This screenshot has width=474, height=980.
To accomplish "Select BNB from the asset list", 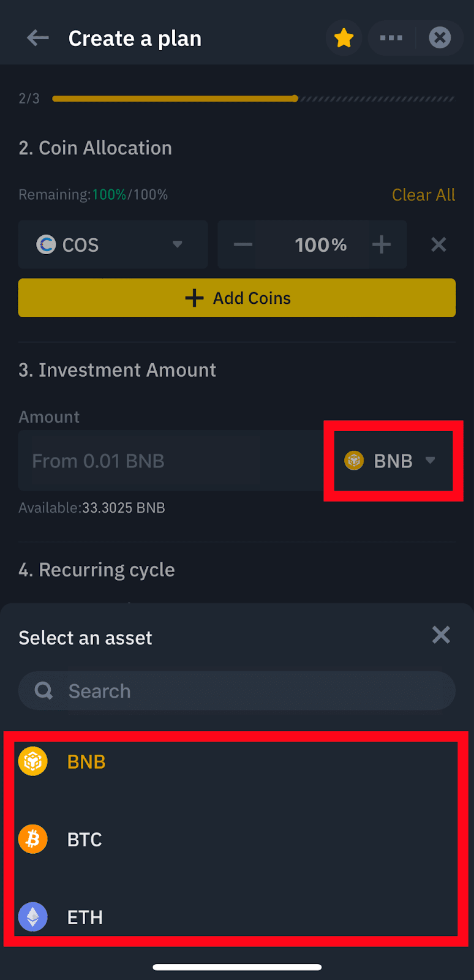I will [x=237, y=762].
